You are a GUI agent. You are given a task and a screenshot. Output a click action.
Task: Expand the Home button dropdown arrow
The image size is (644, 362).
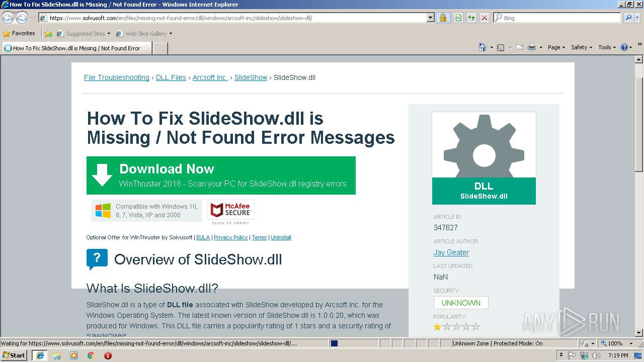tap(491, 48)
